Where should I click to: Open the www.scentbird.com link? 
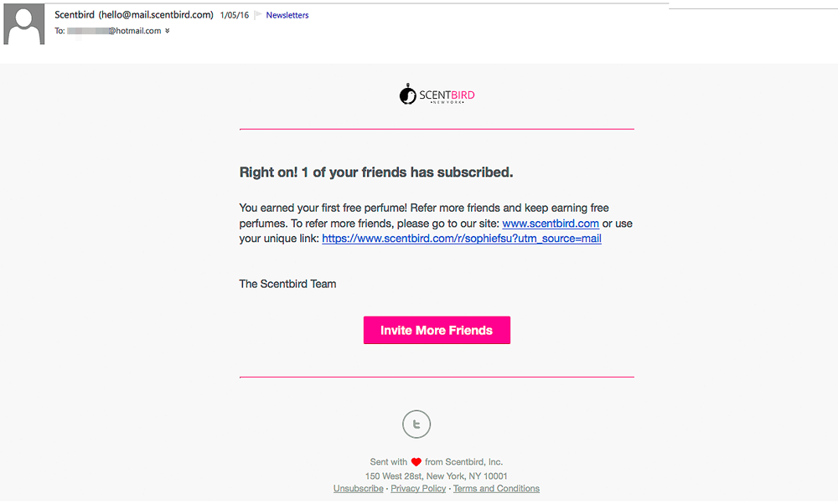[551, 224]
